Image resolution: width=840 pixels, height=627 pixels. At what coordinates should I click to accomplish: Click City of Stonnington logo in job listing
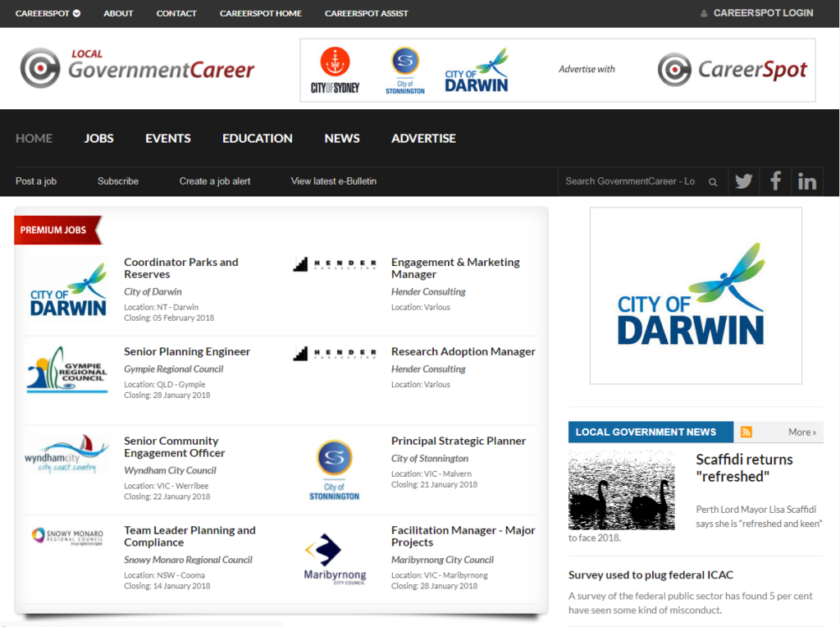[x=335, y=470]
